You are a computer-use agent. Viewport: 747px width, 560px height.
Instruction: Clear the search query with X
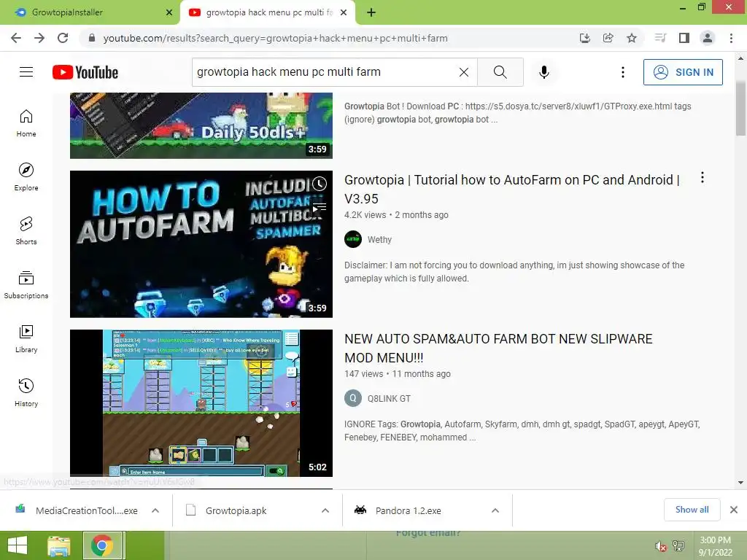[463, 72]
